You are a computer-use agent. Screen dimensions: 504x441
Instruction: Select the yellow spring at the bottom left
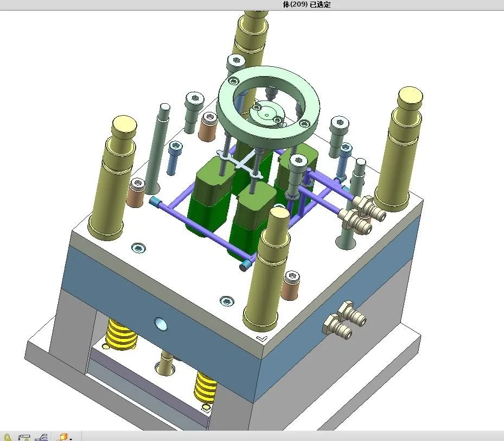point(122,334)
